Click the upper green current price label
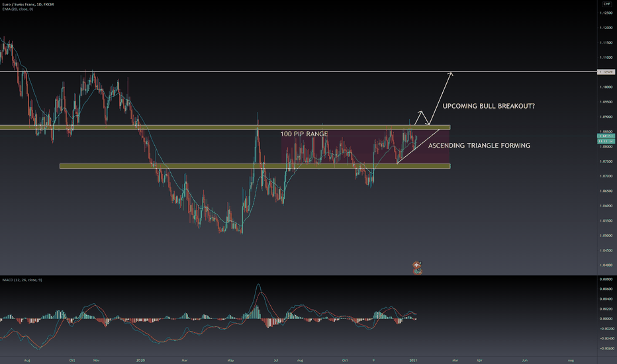 click(x=606, y=136)
